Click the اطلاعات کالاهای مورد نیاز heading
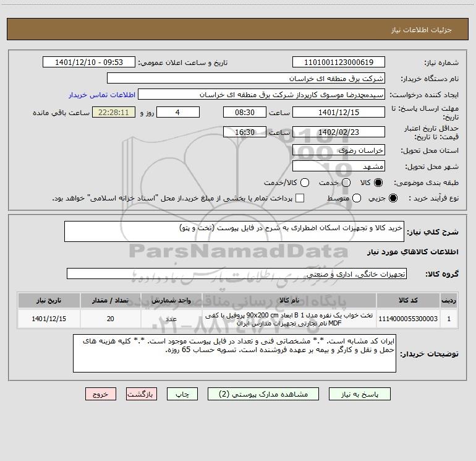 tap(413, 252)
